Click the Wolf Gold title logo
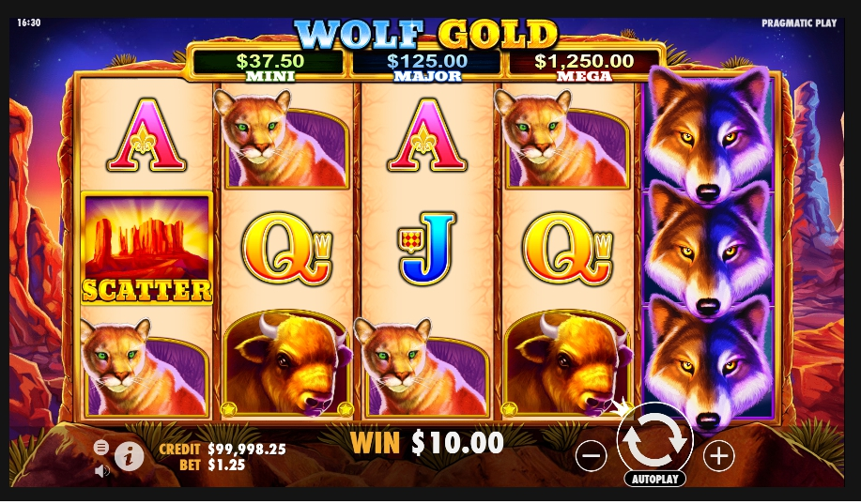 point(426,34)
